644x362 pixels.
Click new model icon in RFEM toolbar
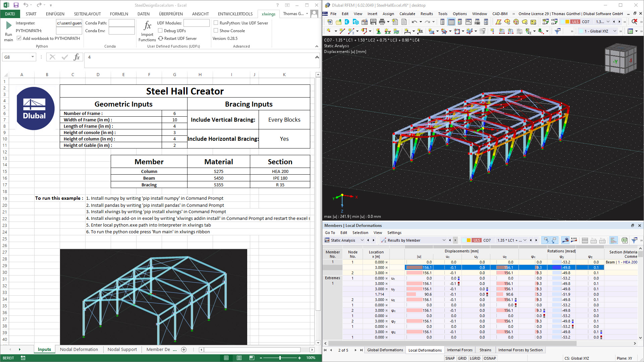[330, 22]
